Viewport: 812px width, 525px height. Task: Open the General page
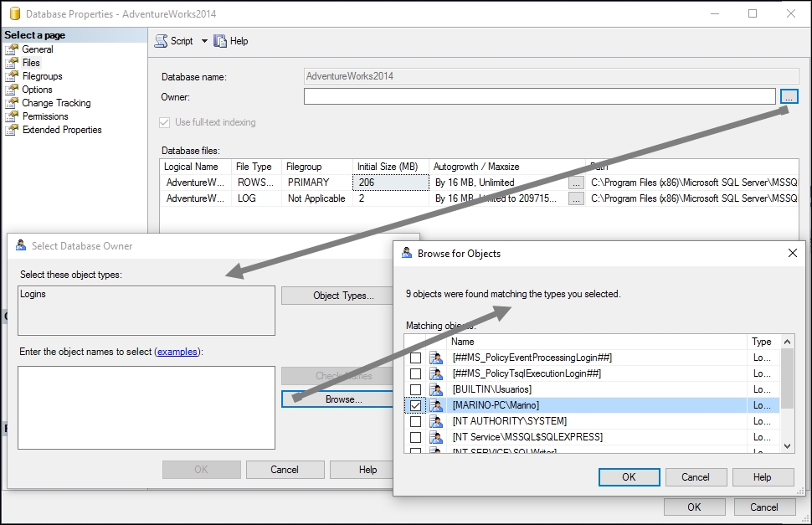coord(38,49)
